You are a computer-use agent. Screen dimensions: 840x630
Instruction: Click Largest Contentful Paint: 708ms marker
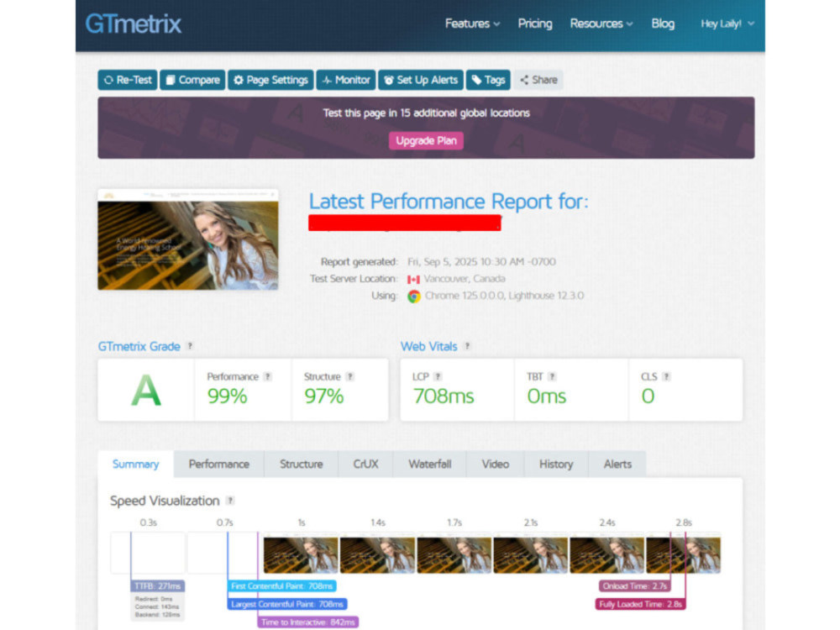click(287, 604)
